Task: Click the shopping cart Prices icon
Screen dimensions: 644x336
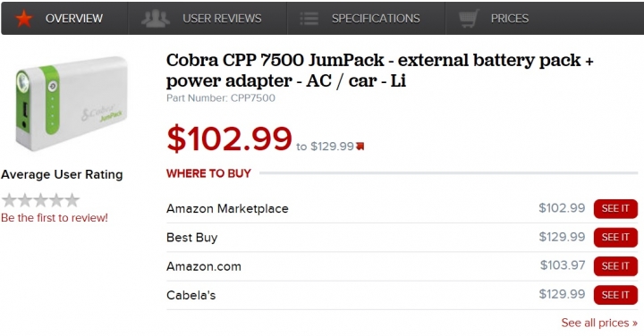Action: (x=469, y=19)
